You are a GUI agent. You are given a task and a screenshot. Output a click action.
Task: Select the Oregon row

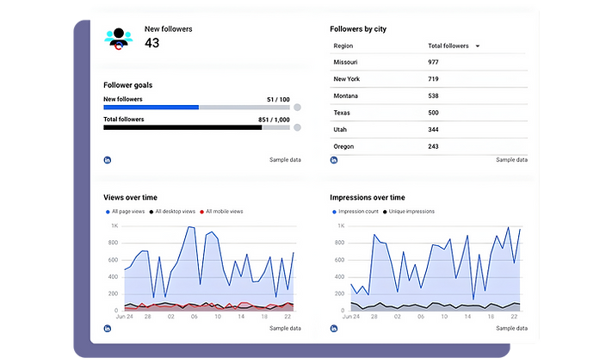pyautogui.click(x=429, y=146)
